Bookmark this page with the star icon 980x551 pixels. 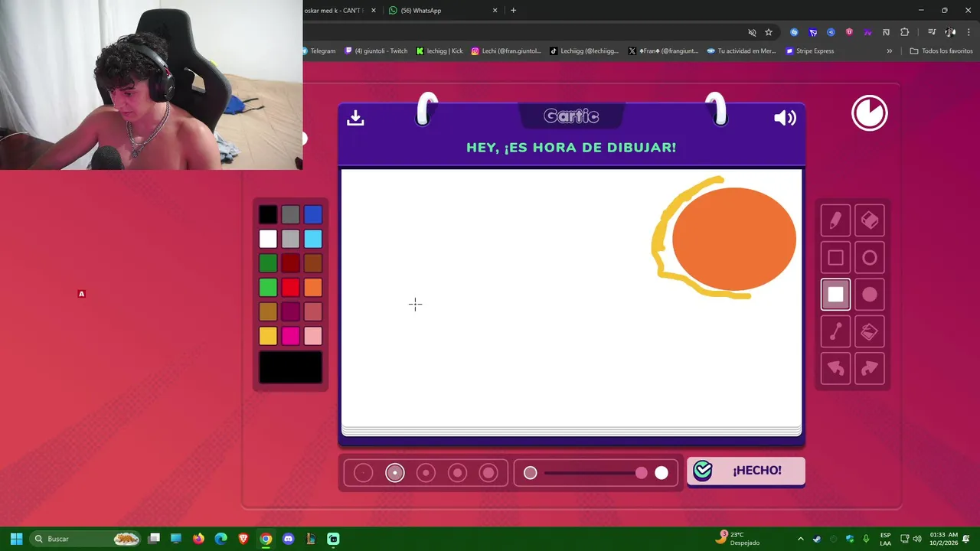click(769, 32)
